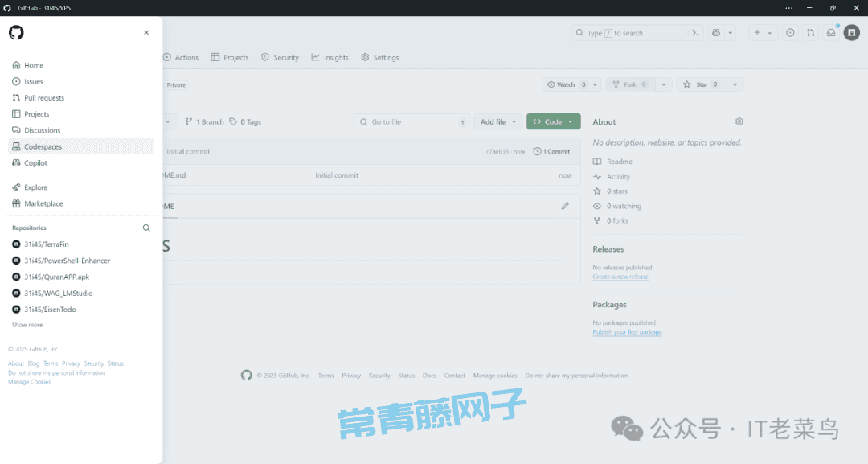Click the repositories search icon
This screenshot has height=464, width=868.
click(146, 228)
